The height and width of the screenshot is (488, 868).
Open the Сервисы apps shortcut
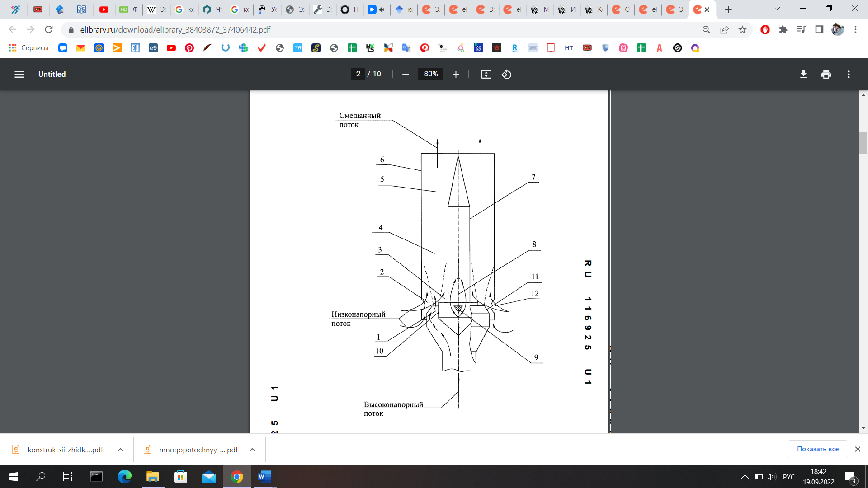(28, 48)
